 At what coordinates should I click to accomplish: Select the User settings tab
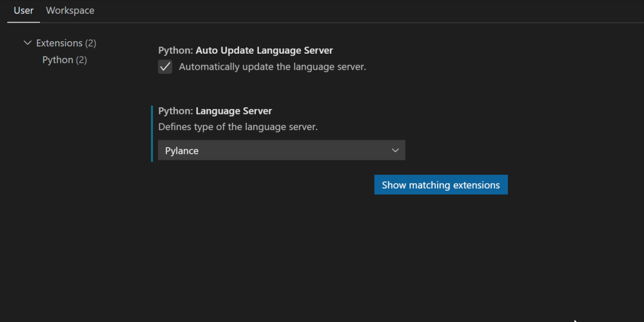pos(24,11)
